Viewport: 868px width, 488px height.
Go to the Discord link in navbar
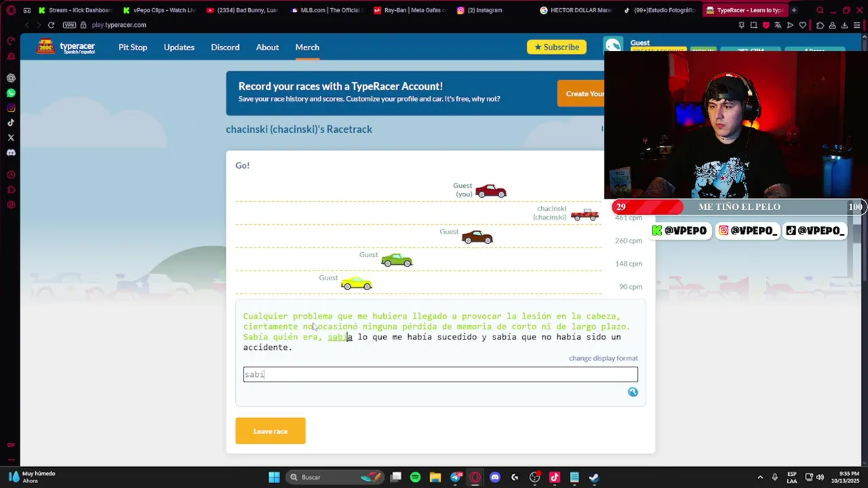click(225, 47)
